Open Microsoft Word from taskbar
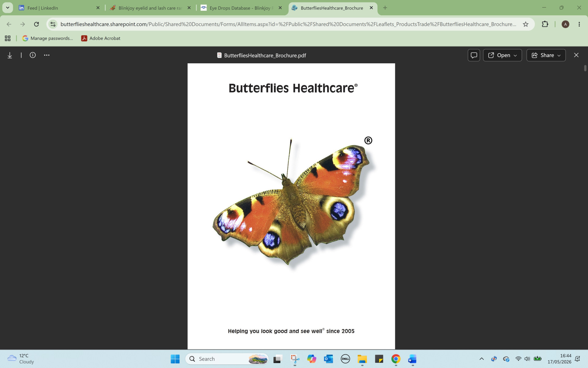Viewport: 588px width, 368px height. pos(413,359)
